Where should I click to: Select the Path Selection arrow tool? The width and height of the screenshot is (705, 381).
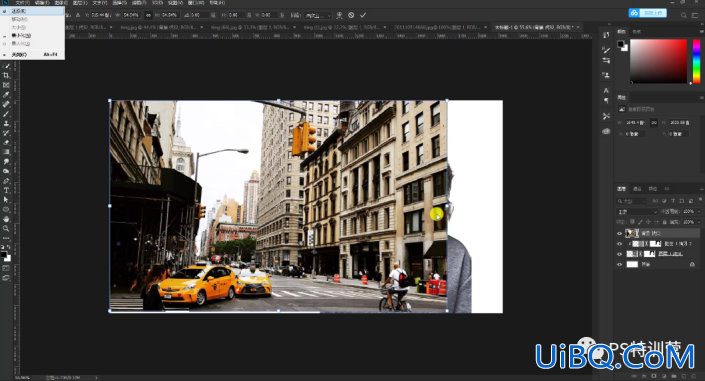click(6, 200)
